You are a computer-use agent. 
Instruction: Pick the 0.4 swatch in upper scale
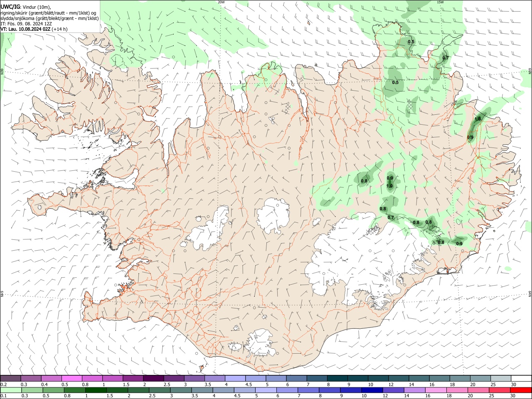click(x=51, y=378)
